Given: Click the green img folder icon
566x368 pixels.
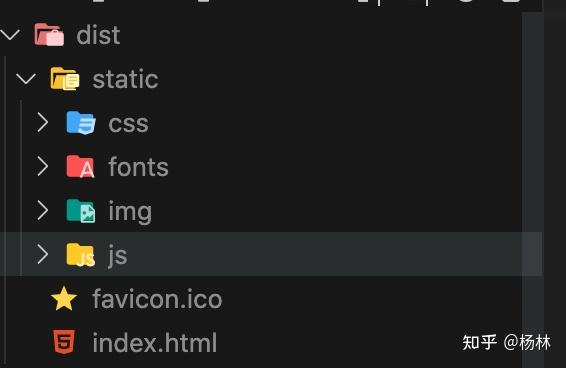Looking at the screenshot, I should 81,211.
